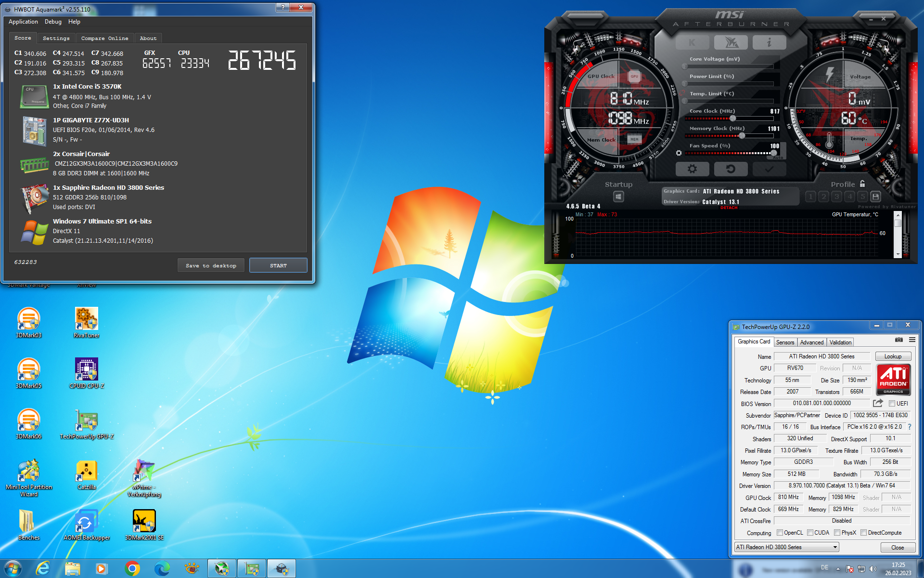Viewport: 924px width, 578px height.
Task: Open the GPU-Z Advanced tab
Action: pyautogui.click(x=812, y=342)
